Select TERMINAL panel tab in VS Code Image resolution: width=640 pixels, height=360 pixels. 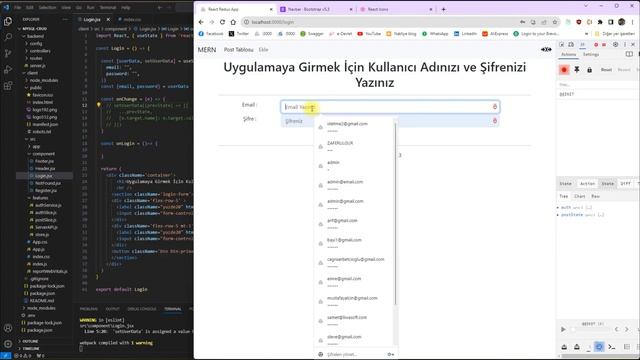(173, 309)
